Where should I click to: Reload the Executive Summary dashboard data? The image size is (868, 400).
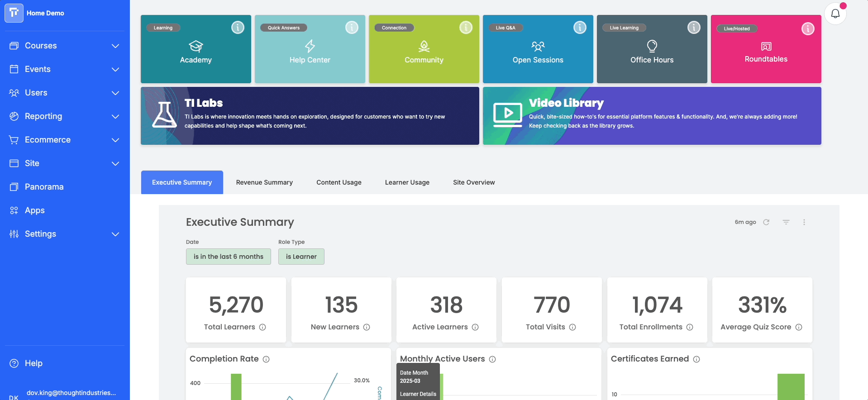tap(766, 222)
